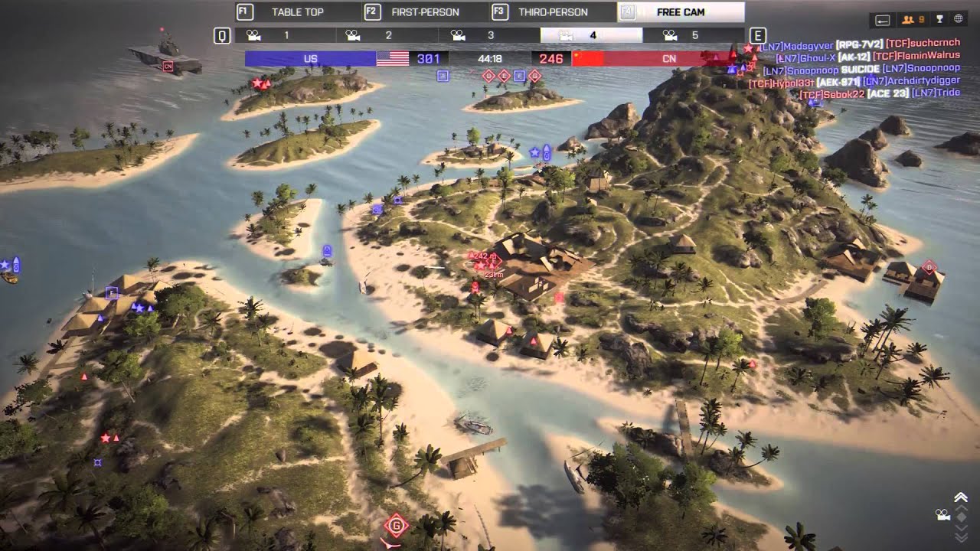The height and width of the screenshot is (551, 980).
Task: Click the CN marker on the aircraft carrier
Action: click(168, 67)
